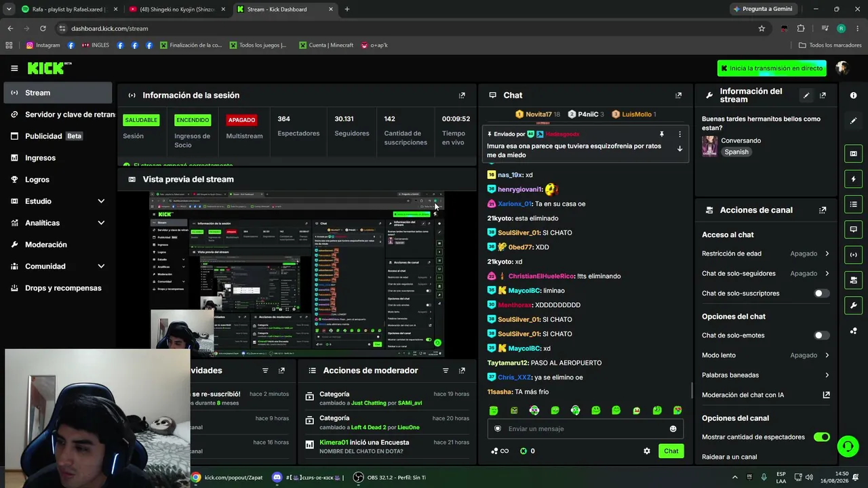Click the green Chat send button
This screenshot has height=488, width=868.
point(671,451)
